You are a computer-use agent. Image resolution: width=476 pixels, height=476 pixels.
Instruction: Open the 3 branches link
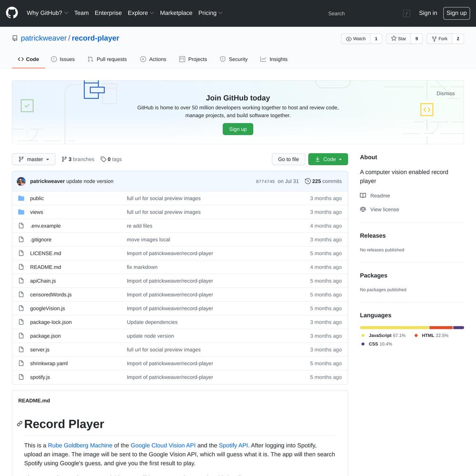(x=78, y=159)
